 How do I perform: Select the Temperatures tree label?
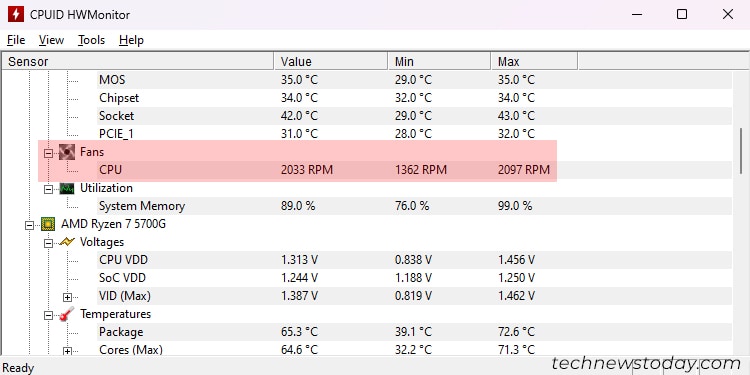click(x=115, y=314)
